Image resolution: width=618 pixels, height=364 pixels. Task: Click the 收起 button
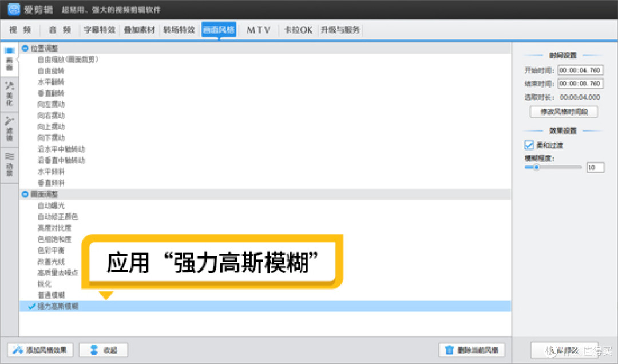coord(104,350)
